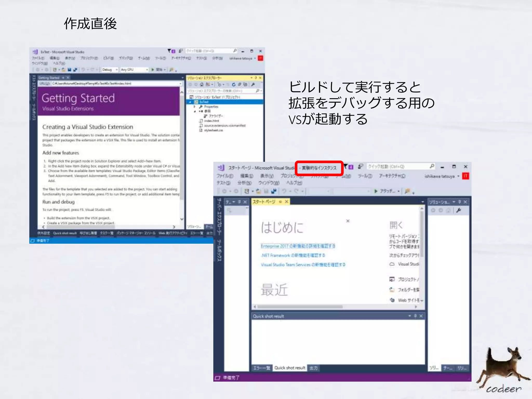The width and height of the screenshot is (532, 399).
Task: Click Save All icon in experimental instance toolbar
Action: 274,191
